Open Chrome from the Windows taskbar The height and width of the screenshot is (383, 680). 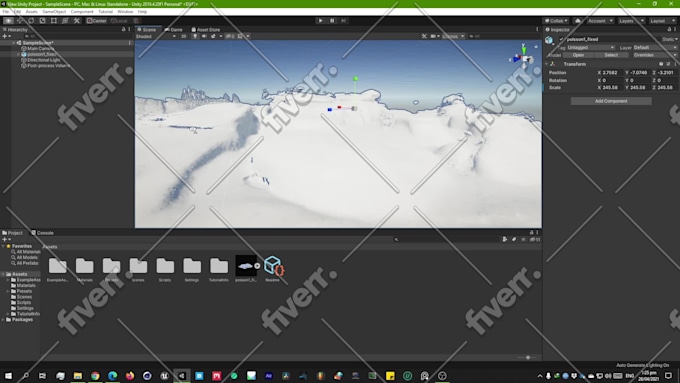(x=95, y=376)
